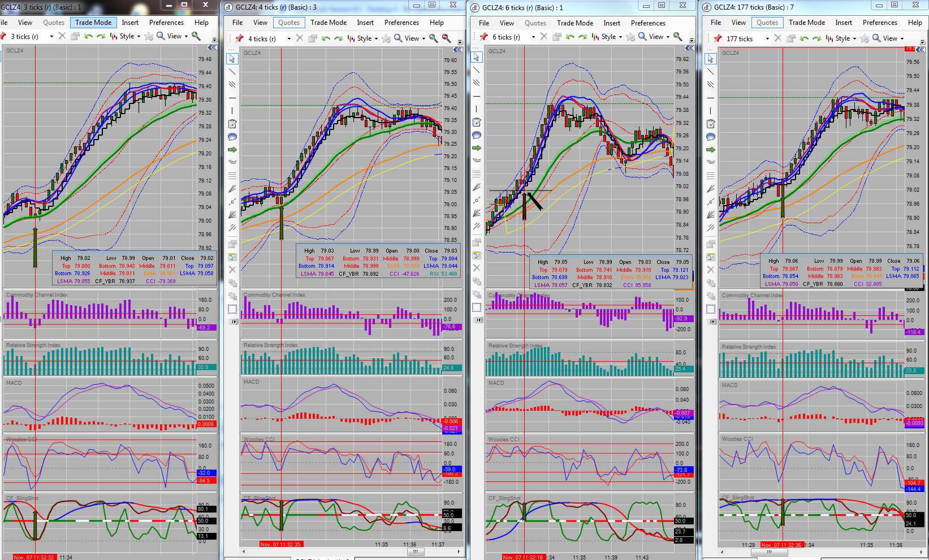Image resolution: width=929 pixels, height=560 pixels.
Task: Select fan lines tool in 4 ticks window
Action: tap(232, 215)
